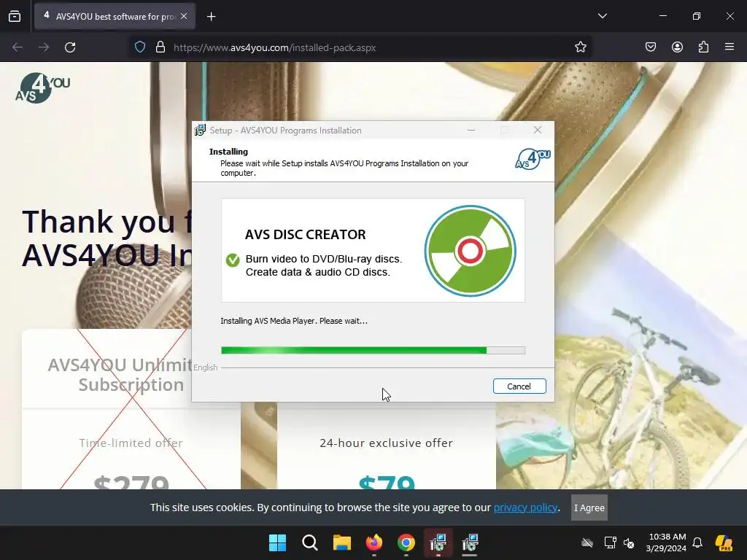List all tabs dropdown arrow

click(602, 16)
